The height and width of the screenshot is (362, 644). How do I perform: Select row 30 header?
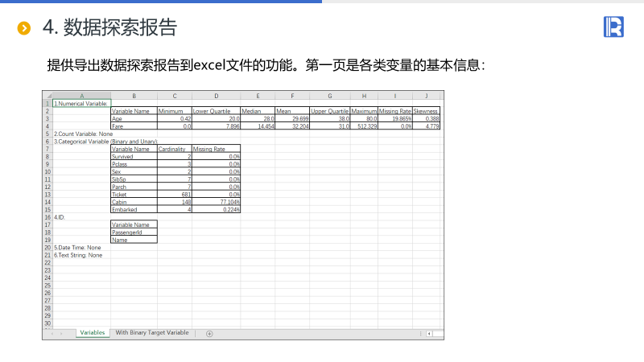pos(47,323)
